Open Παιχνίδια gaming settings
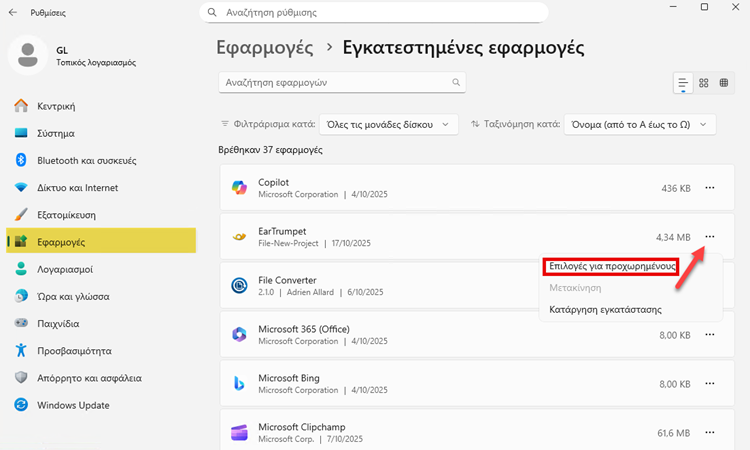Screen dimensions: 750x450 pyautogui.click(x=101, y=324)
